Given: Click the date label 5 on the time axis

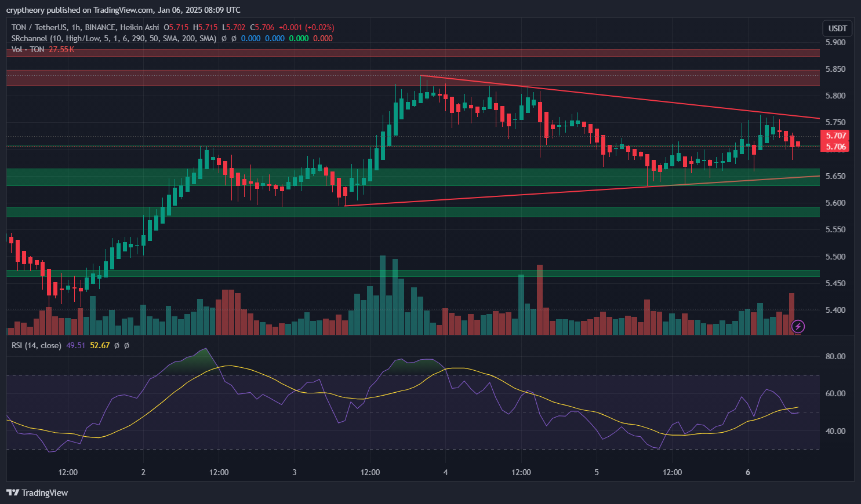Looking at the screenshot, I should (x=597, y=472).
